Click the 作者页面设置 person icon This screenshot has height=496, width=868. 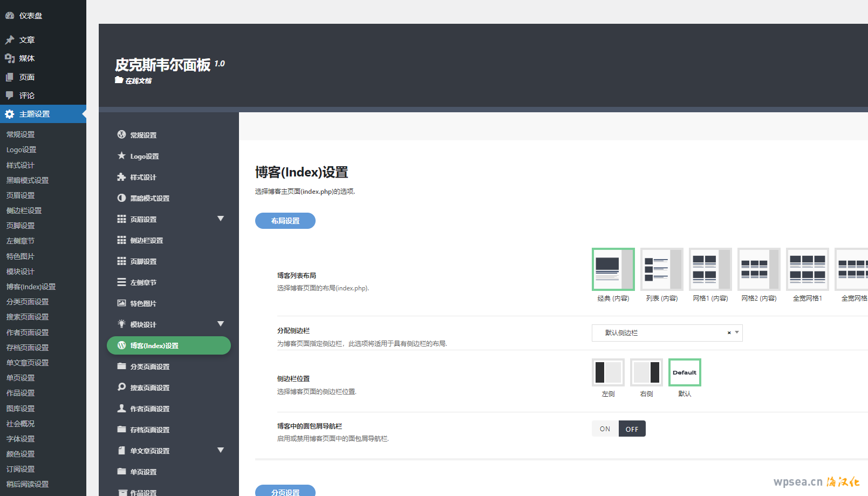pos(121,408)
